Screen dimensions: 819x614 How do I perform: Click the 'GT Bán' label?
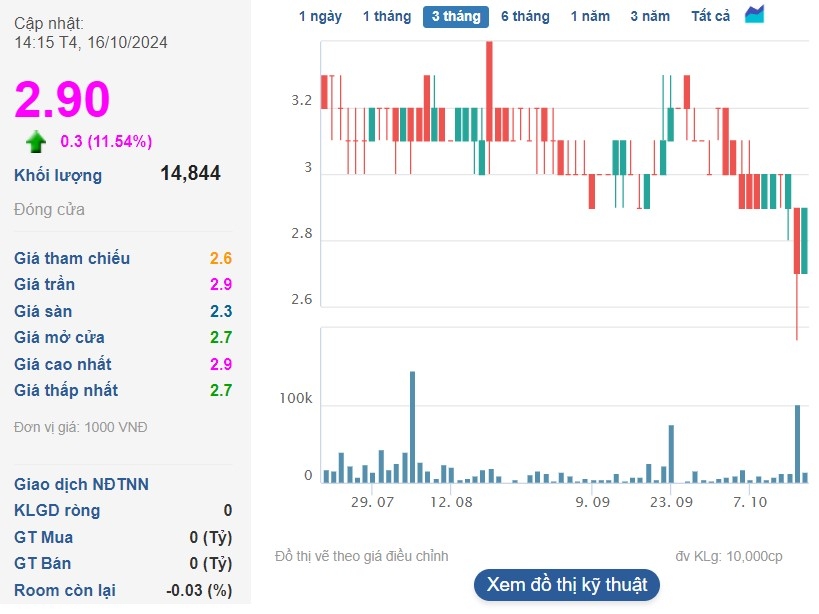click(42, 563)
